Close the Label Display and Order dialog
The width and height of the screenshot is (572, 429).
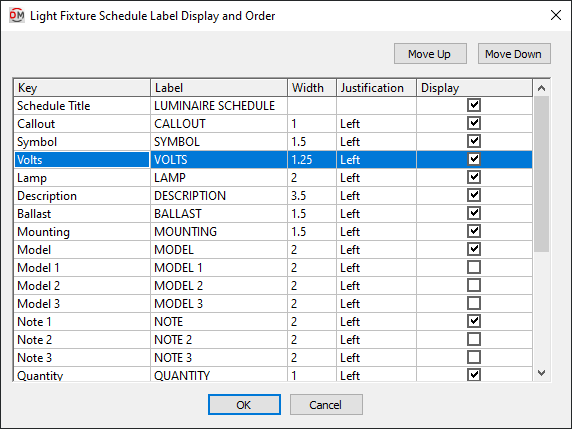point(556,15)
